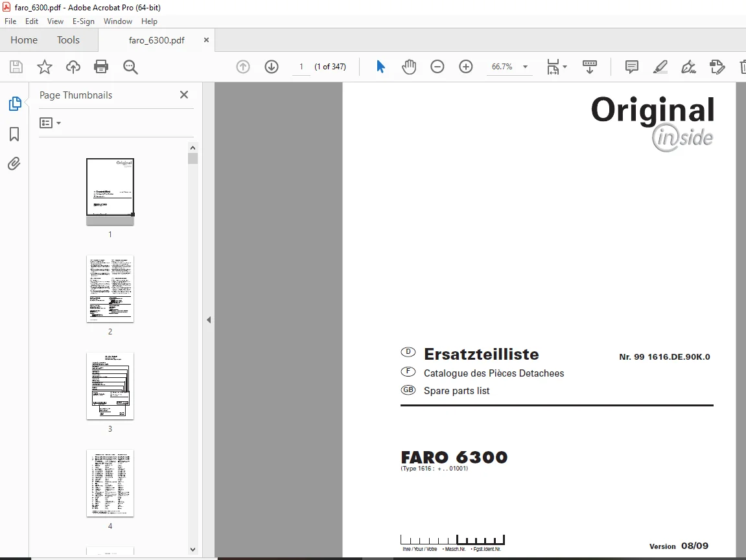This screenshot has height=560, width=746.
Task: Open the scrolling mode keyboard icon
Action: 589,67
